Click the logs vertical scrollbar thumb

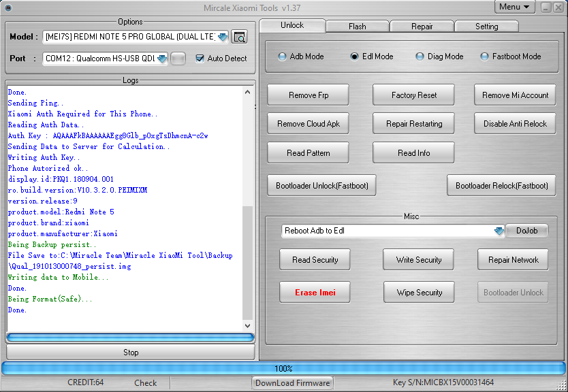(x=247, y=263)
